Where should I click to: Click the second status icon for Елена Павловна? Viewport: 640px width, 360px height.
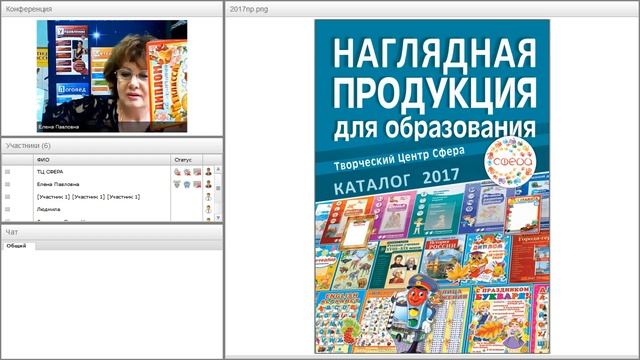pyautogui.click(x=187, y=184)
